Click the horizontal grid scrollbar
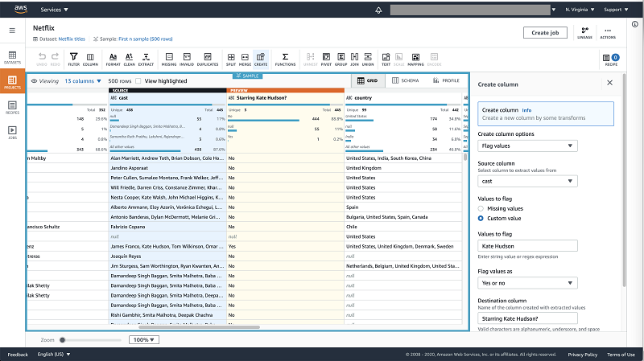This screenshot has height=361, width=644. 199,327
